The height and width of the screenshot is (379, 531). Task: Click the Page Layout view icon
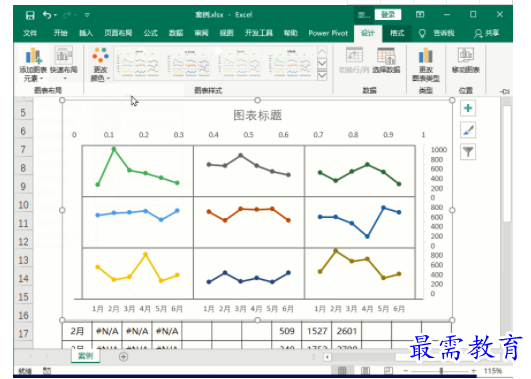365,371
